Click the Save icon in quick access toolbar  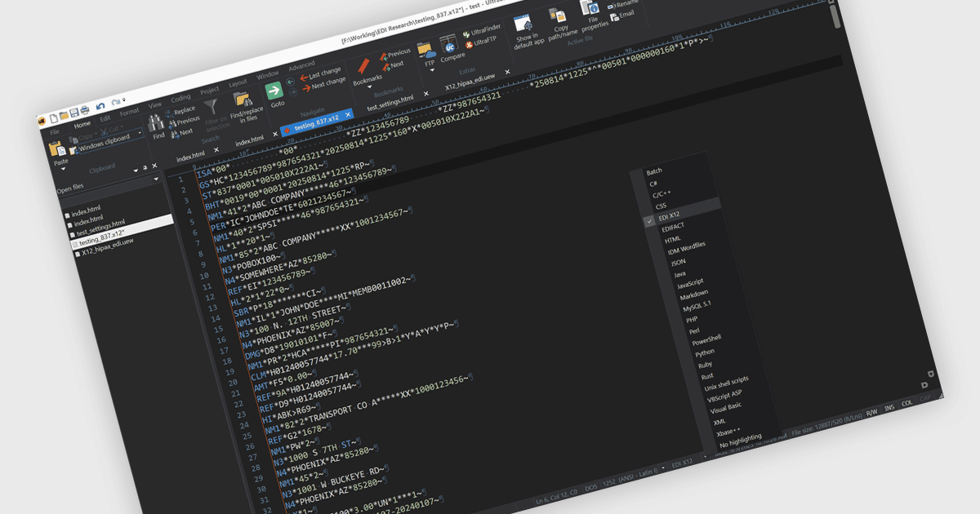pyautogui.click(x=73, y=112)
